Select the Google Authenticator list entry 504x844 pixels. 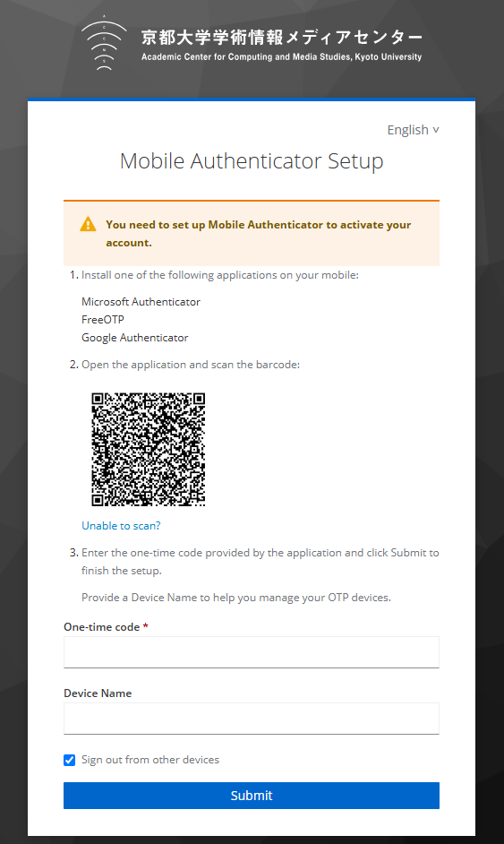135,338
